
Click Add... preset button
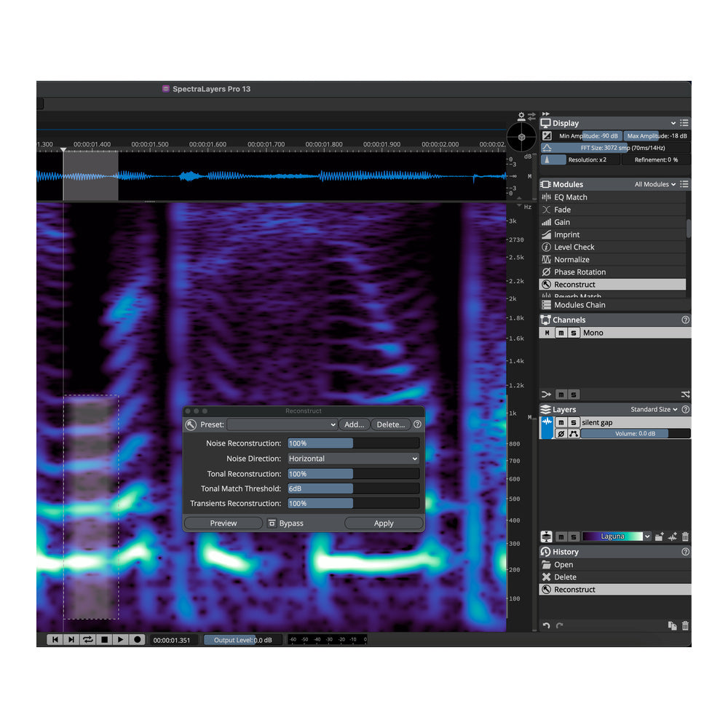355,424
